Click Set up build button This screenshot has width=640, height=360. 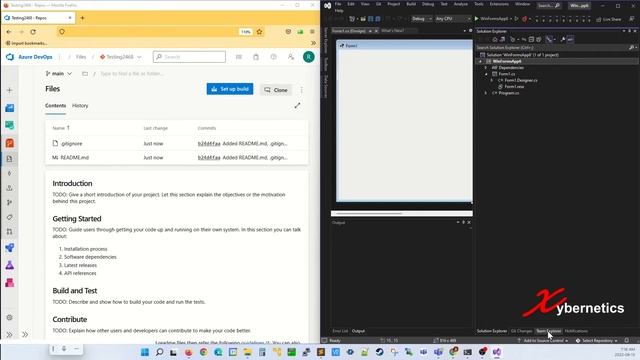coord(230,89)
